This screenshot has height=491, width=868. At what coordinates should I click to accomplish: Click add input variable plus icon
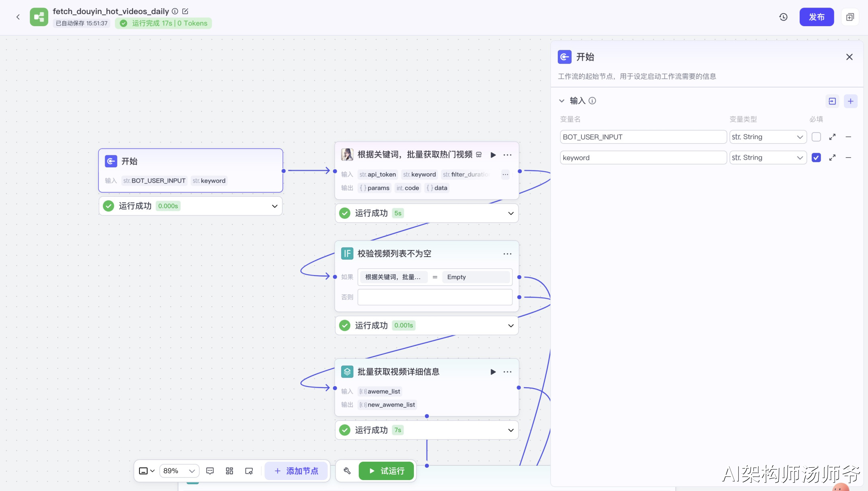850,101
